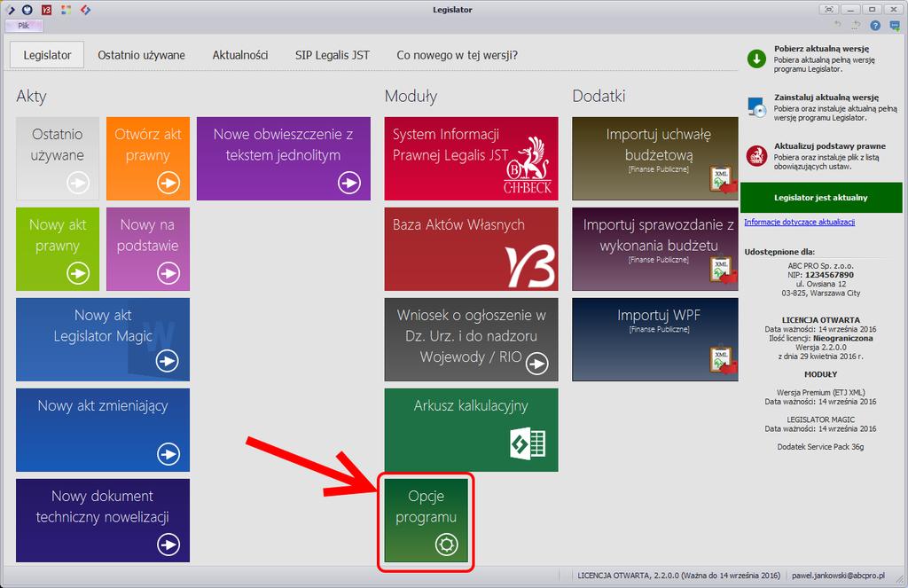Click the dark blue chevron icon in title bar

(x=11, y=10)
